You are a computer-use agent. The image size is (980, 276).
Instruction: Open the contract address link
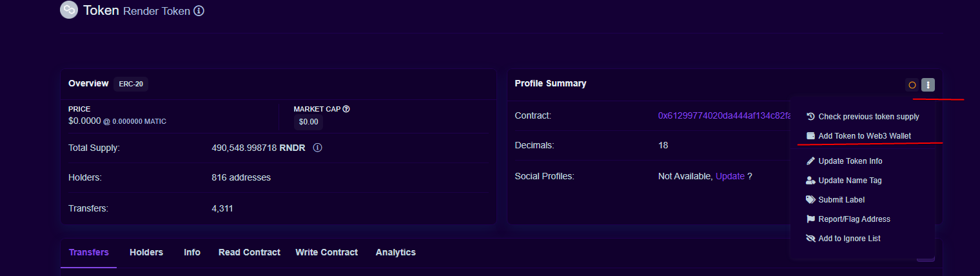(x=724, y=115)
